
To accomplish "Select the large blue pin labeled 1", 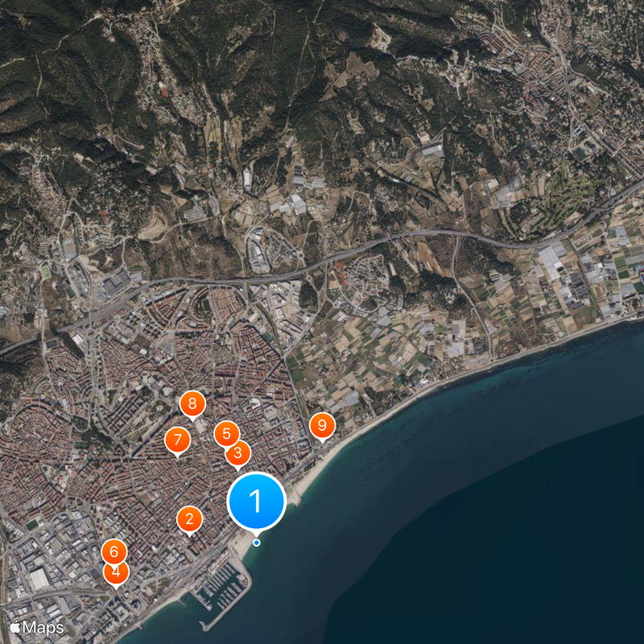I will click(x=257, y=499).
